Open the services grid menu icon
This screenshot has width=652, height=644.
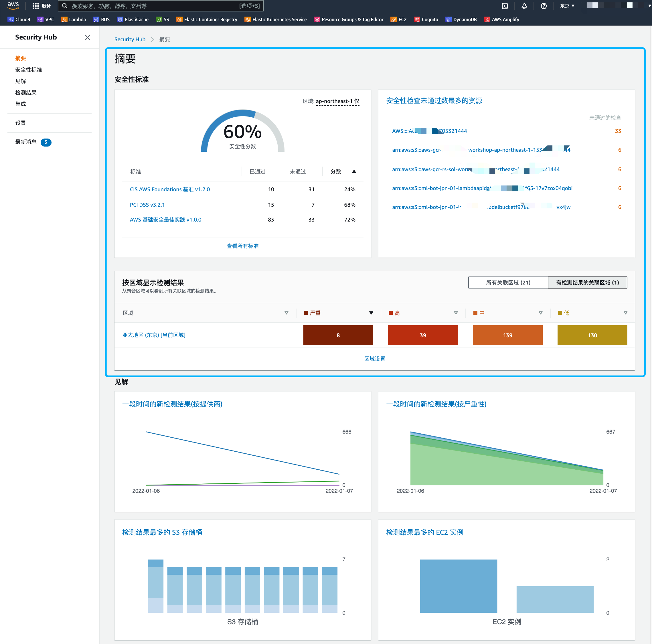point(35,6)
